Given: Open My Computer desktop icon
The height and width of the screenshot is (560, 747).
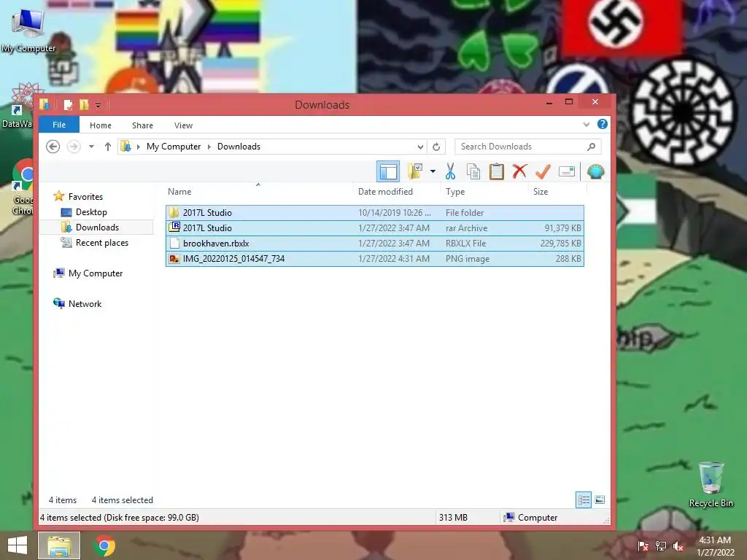Looking at the screenshot, I should [28, 29].
